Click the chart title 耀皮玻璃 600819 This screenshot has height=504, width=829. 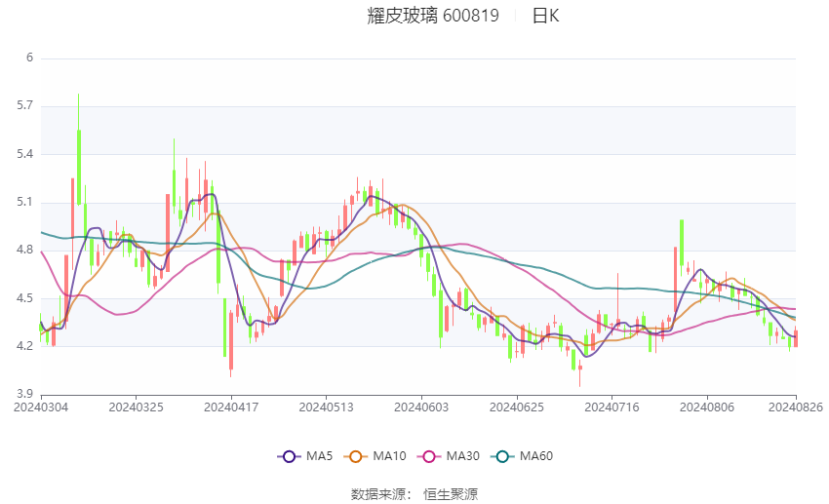click(433, 16)
